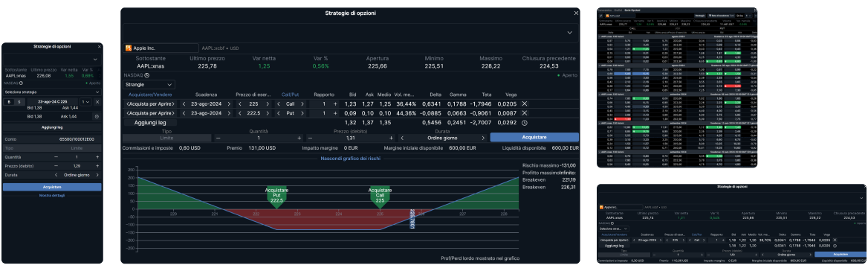This screenshot has height=271, width=868.
Task: Increase Prezzo (debito) 1,31 with plus
Action: [392, 138]
